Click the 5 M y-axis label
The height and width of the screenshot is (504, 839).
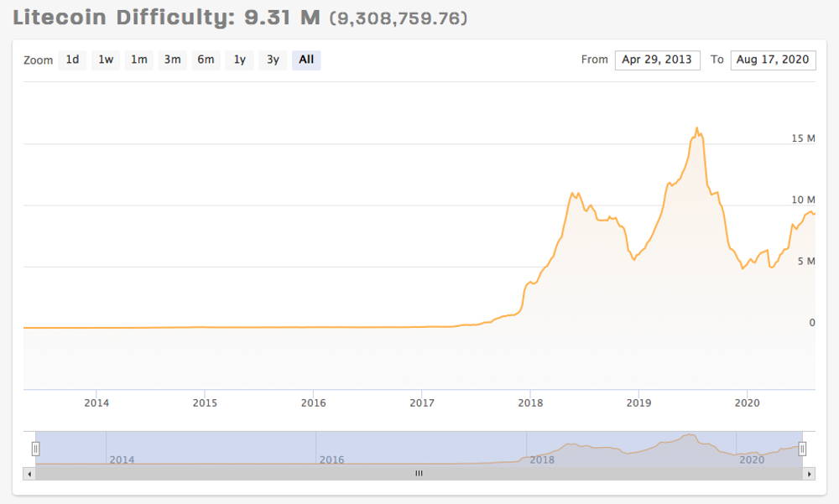tap(806, 261)
